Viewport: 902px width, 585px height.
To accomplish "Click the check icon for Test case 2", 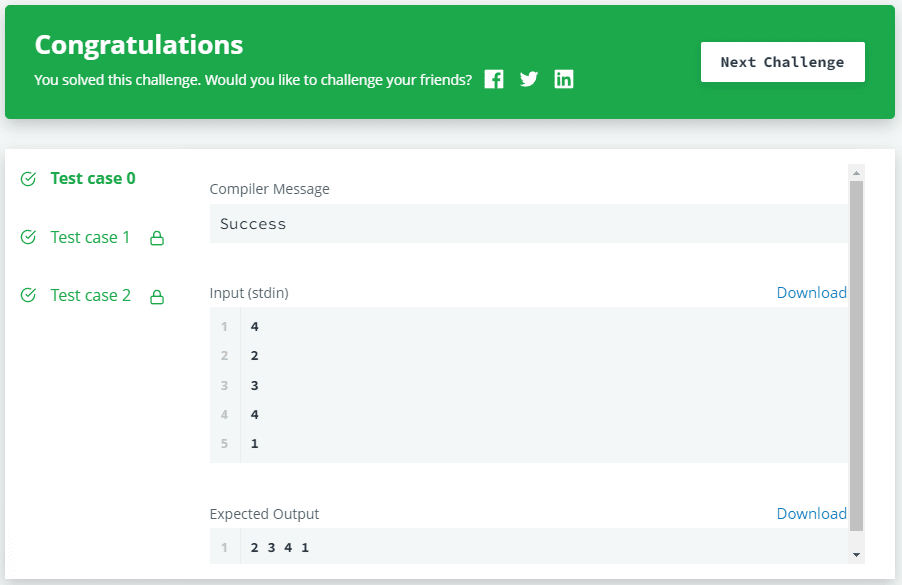I will [x=29, y=295].
